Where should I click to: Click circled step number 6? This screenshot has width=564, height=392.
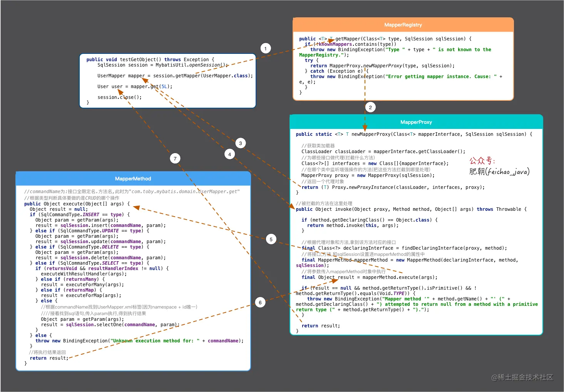[x=260, y=302]
